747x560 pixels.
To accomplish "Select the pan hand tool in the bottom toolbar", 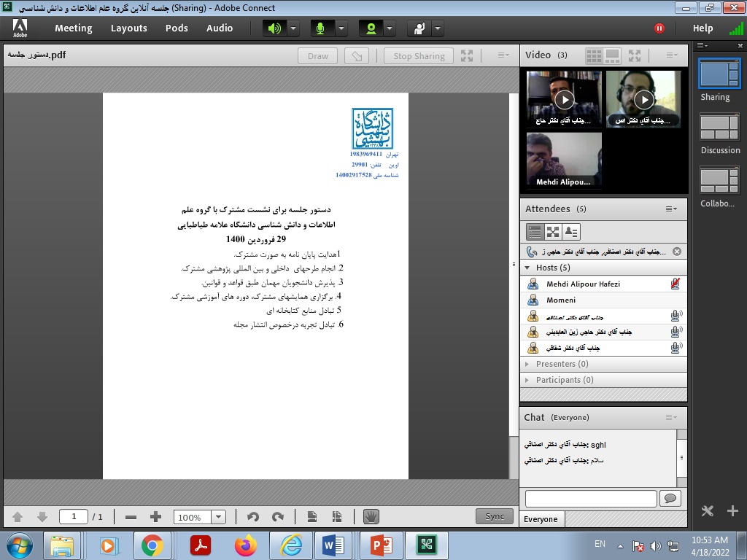I will tap(371, 516).
